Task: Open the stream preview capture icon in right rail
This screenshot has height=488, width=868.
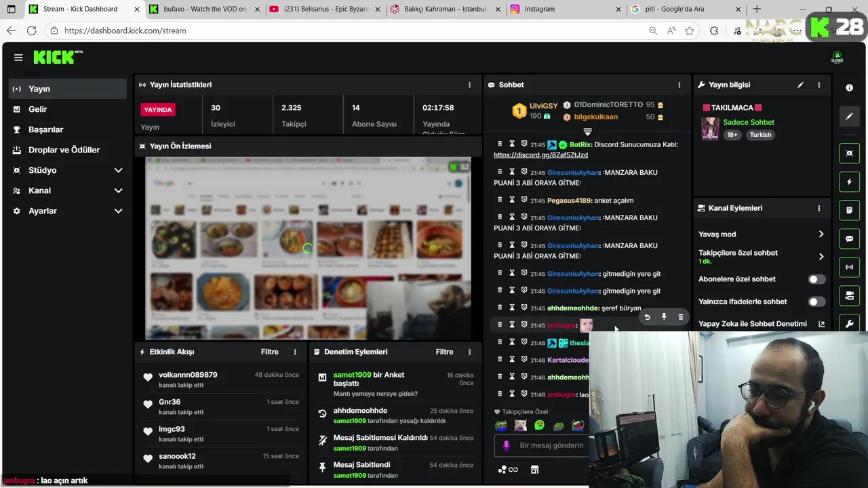Action: 849,153
